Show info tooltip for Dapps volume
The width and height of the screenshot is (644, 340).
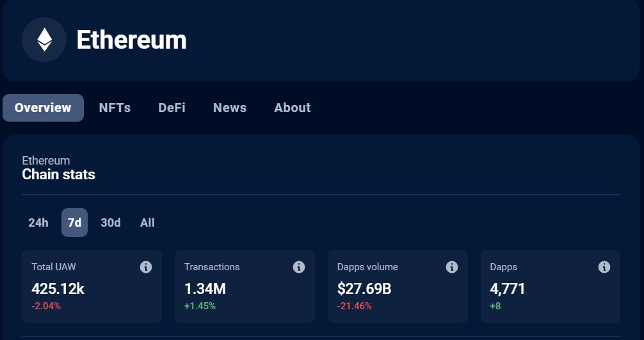(451, 267)
